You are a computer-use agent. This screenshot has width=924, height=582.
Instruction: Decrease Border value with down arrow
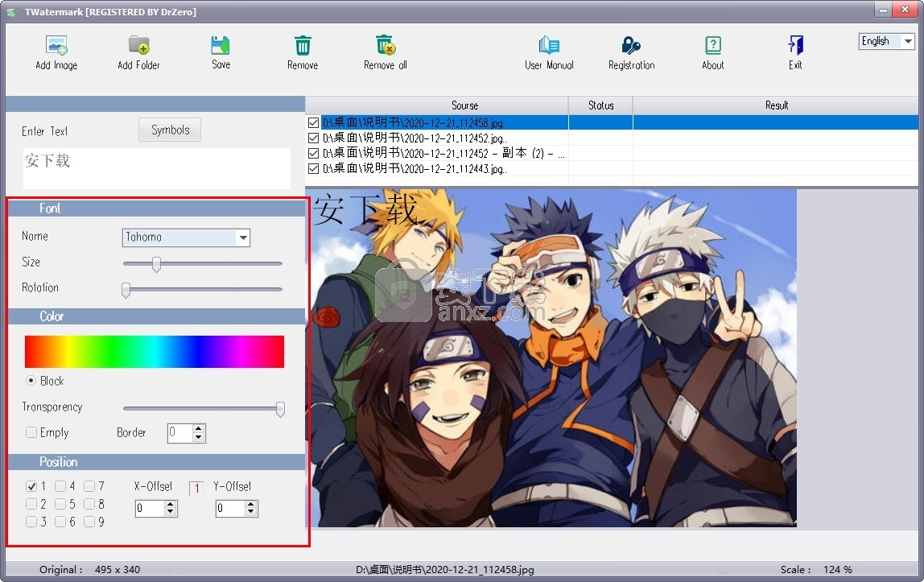[x=199, y=437]
